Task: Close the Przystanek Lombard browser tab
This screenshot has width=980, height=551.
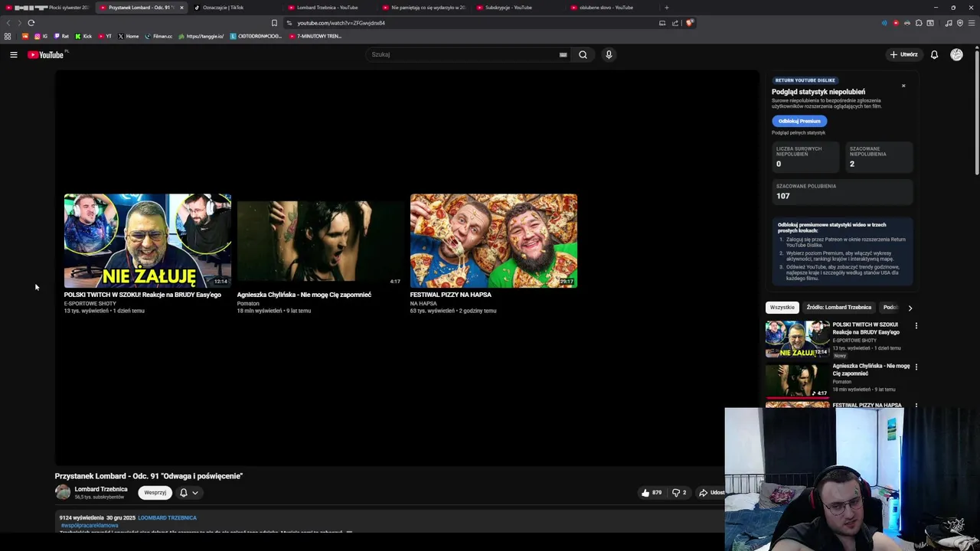Action: [181, 8]
